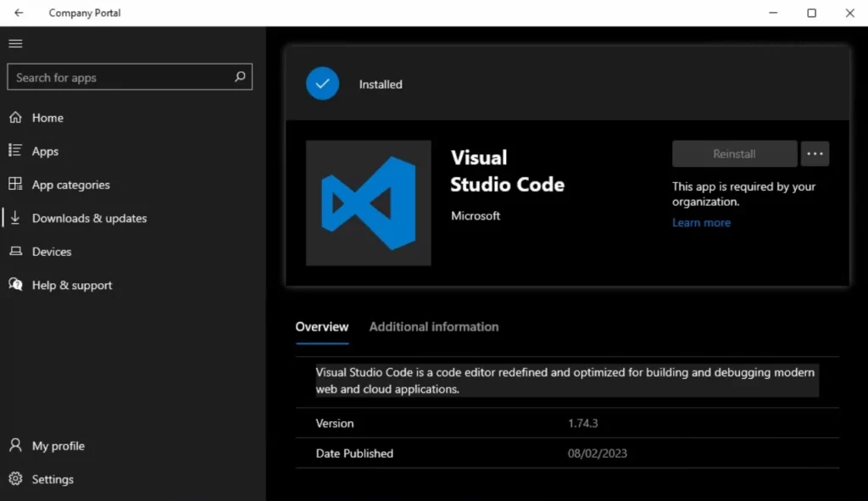Click the required by your organization text

744,194
